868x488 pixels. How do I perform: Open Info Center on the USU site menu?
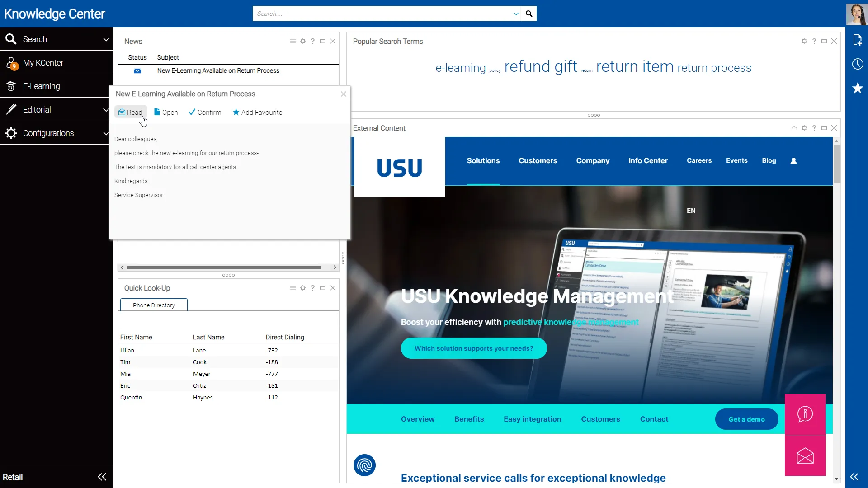(x=647, y=160)
